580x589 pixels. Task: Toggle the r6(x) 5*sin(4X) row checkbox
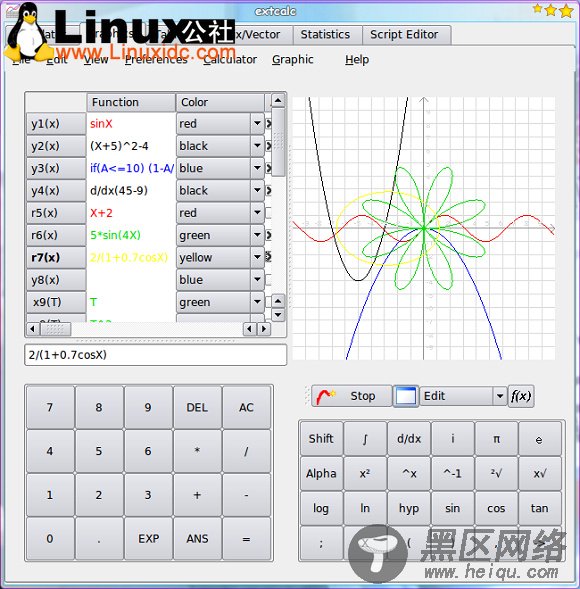[x=268, y=235]
